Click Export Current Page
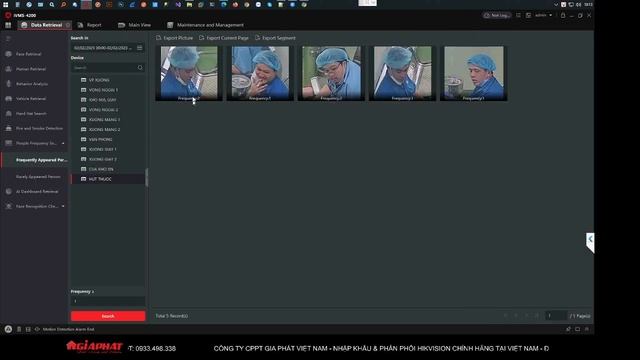This screenshot has height=360, width=640. tap(224, 38)
